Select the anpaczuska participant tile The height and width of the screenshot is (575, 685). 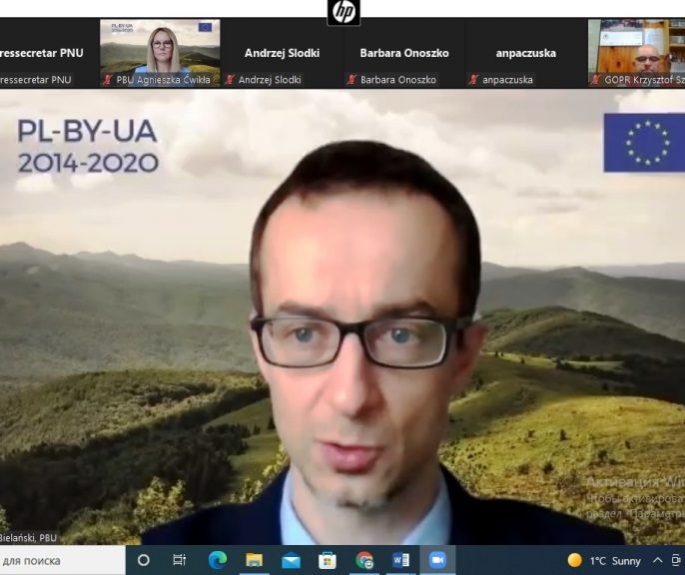[x=526, y=53]
